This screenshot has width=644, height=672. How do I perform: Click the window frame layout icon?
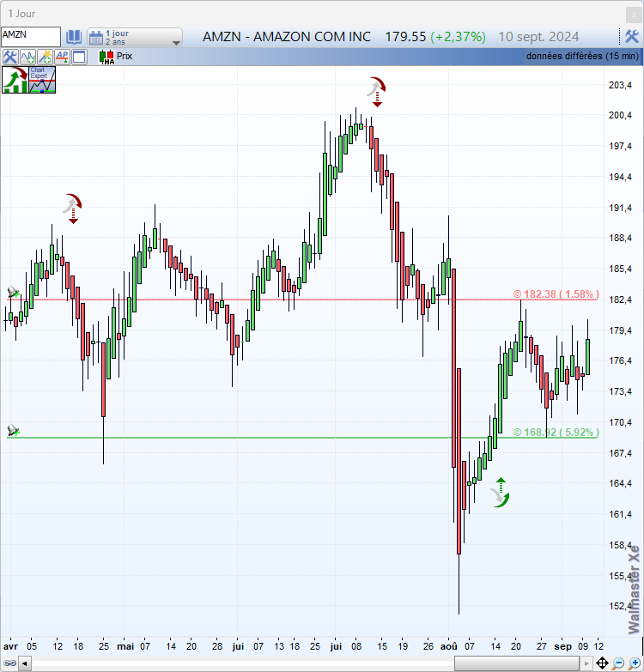pos(79,57)
